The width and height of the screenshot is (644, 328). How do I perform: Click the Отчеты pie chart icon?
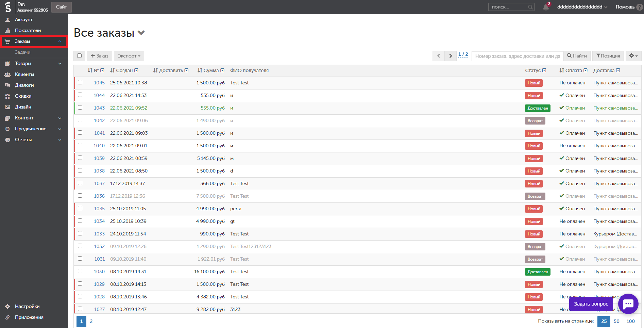click(x=7, y=140)
